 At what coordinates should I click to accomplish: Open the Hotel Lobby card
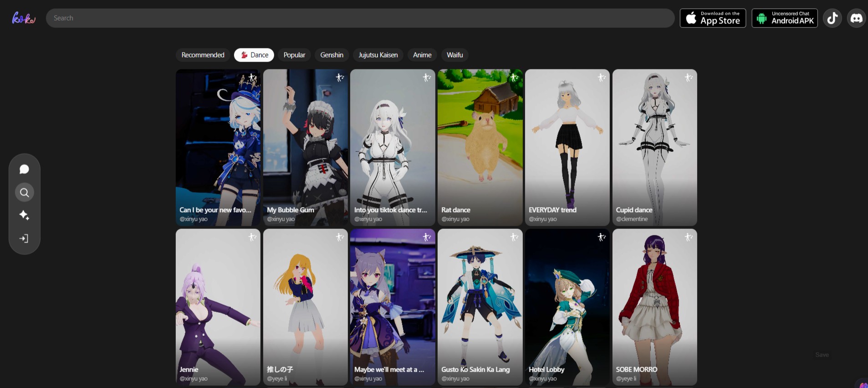(x=567, y=307)
